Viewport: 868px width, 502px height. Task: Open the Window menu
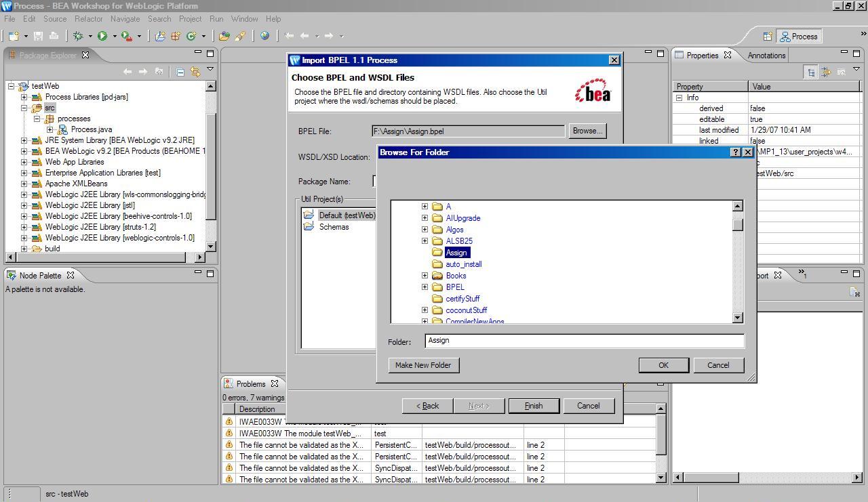point(244,19)
